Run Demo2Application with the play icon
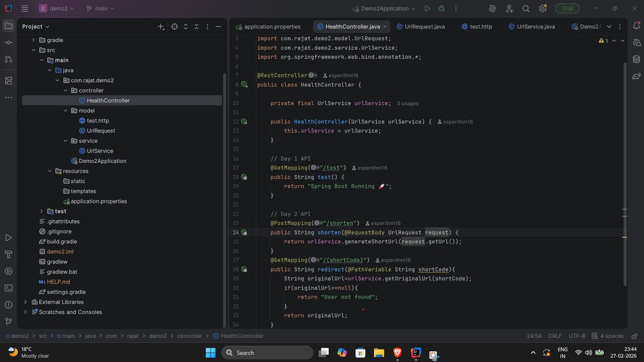This screenshot has height=362, width=644. (427, 8)
